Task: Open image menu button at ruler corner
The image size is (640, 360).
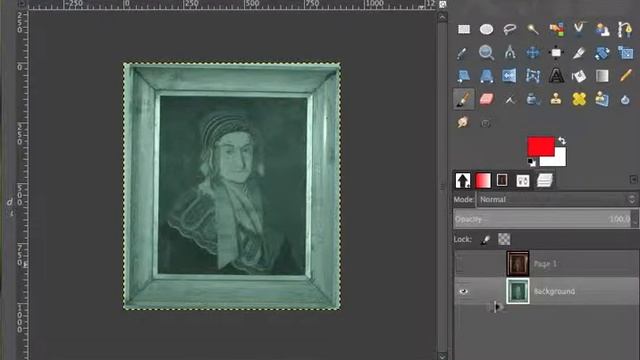Action: (22, 4)
